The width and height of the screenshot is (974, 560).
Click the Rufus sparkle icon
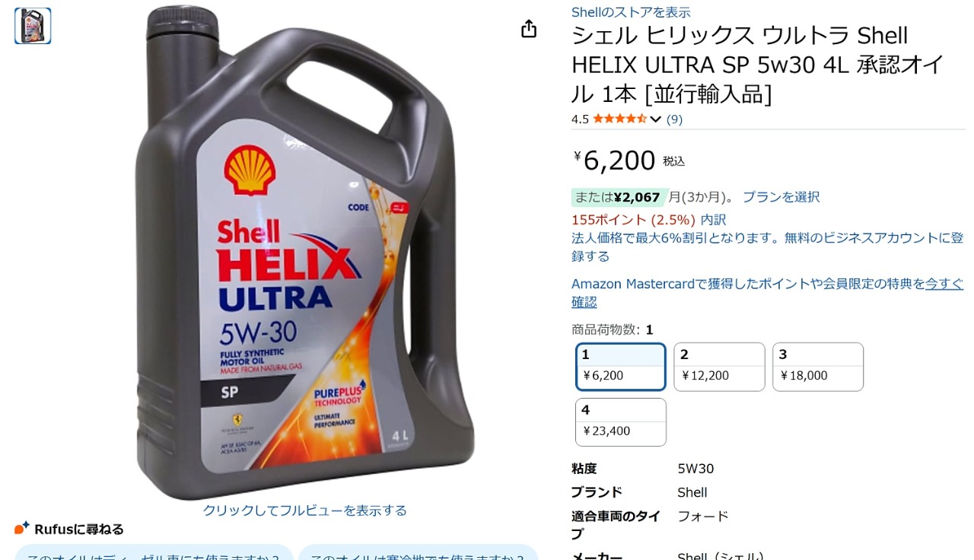coord(22,527)
